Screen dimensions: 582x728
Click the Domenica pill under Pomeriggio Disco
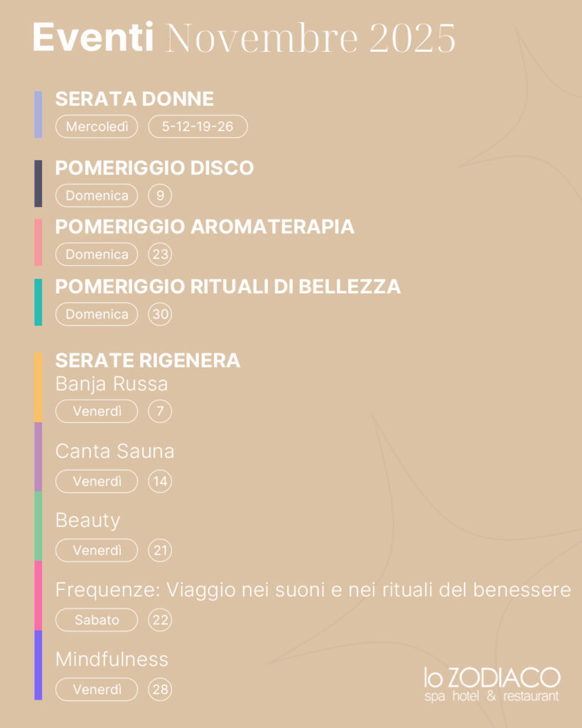97,196
